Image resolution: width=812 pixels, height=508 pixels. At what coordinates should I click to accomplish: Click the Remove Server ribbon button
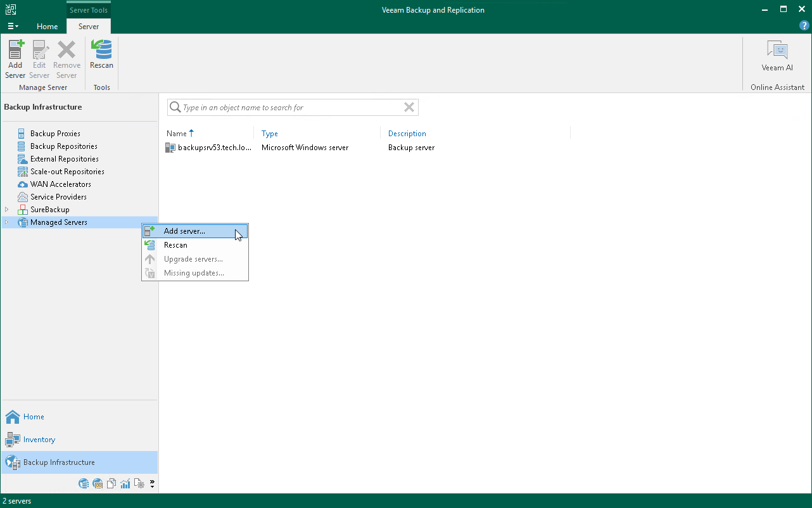(67, 60)
